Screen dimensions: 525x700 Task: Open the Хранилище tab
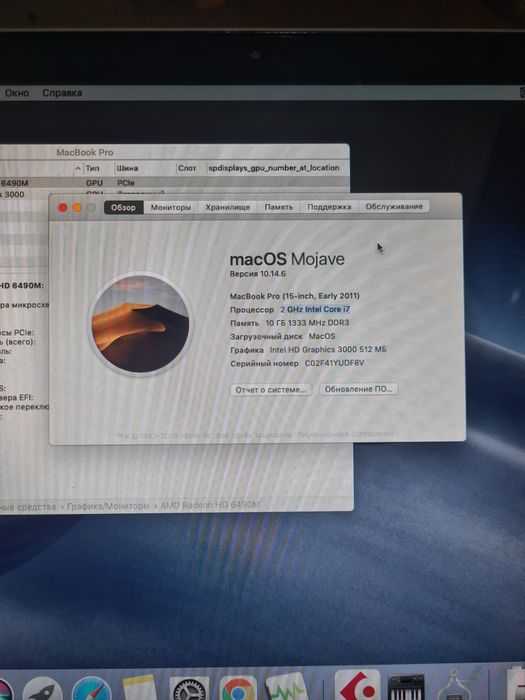click(227, 207)
